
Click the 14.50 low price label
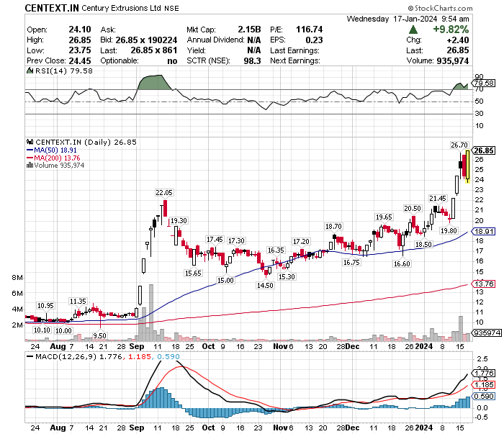click(x=265, y=285)
